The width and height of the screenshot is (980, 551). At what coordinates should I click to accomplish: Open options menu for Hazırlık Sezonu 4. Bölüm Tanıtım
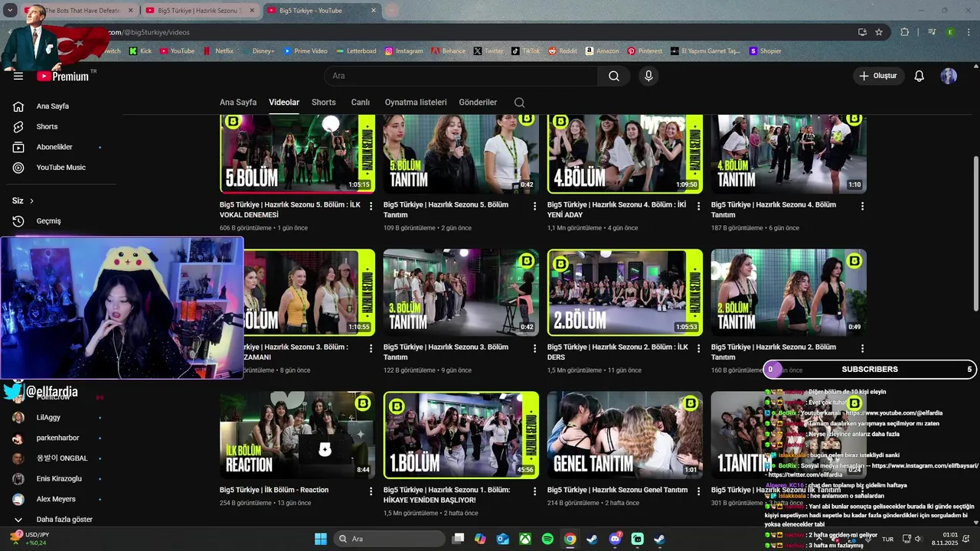tap(863, 206)
